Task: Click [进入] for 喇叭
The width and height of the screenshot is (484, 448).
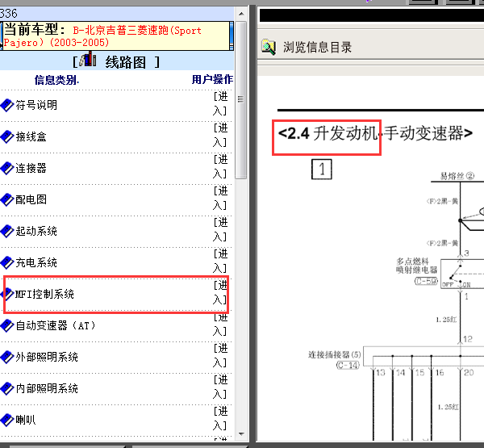Action: [221, 419]
